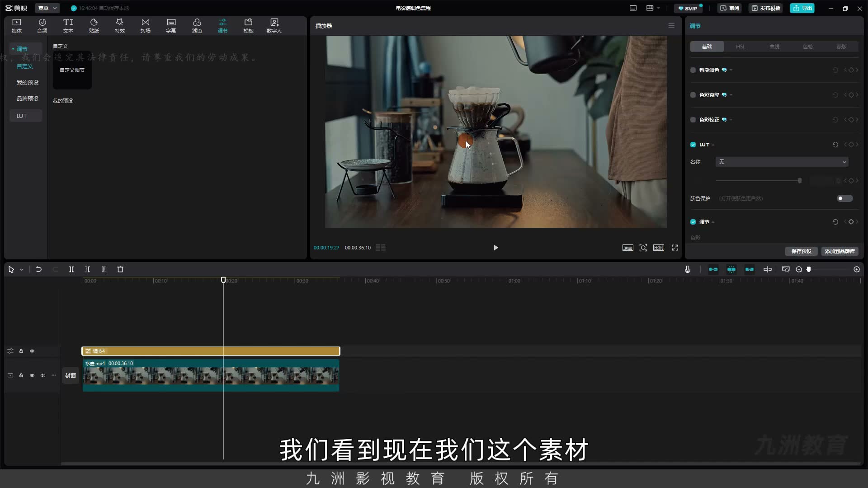
Task: Click the 保存预设 save preset button
Action: [801, 251]
